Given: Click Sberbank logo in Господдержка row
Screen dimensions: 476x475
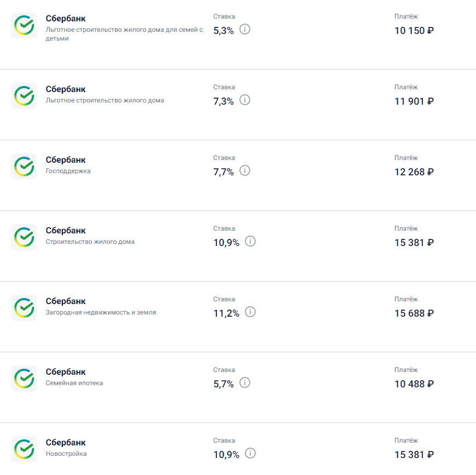Looking at the screenshot, I should (24, 167).
